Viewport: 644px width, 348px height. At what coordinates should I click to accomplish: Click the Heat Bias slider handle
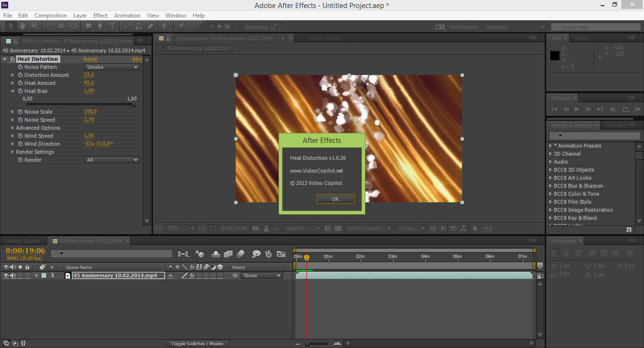(x=133, y=104)
